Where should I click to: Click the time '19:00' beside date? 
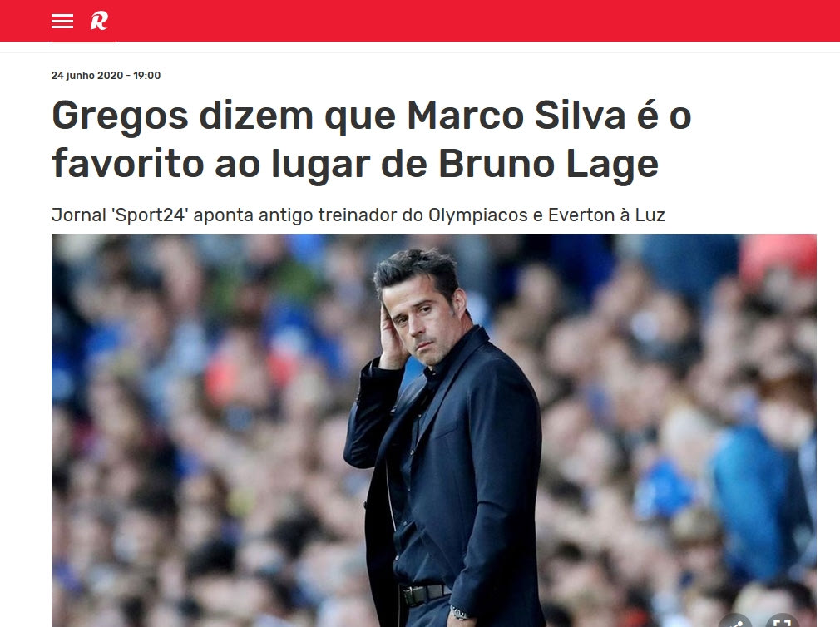click(x=146, y=76)
